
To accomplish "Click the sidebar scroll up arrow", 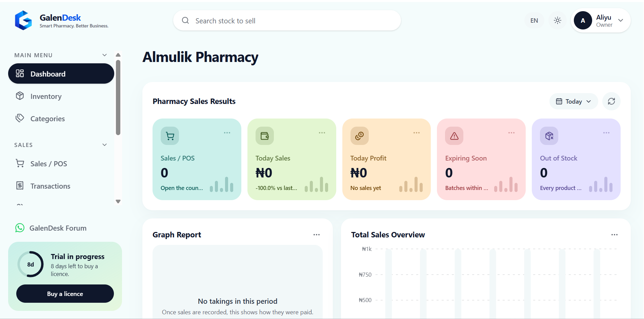I will pyautogui.click(x=118, y=55).
